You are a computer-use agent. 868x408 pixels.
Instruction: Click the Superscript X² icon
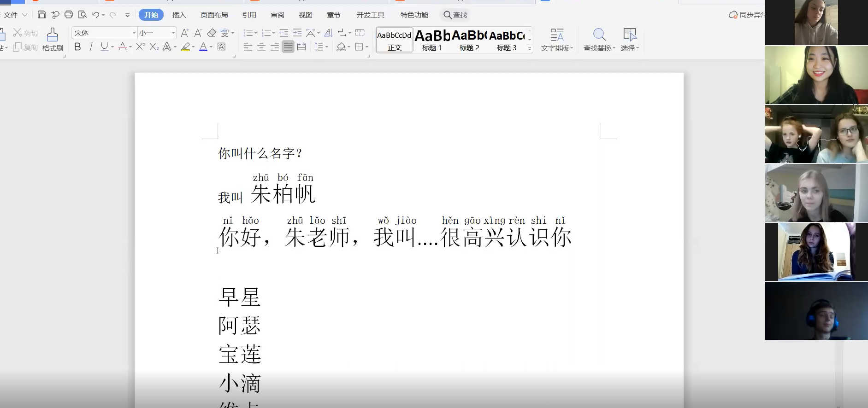tap(141, 47)
